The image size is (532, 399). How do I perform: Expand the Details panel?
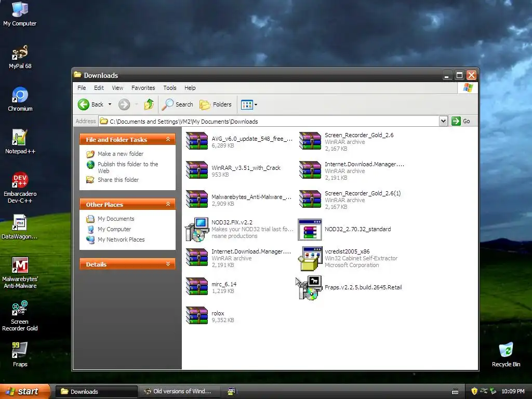pos(168,264)
